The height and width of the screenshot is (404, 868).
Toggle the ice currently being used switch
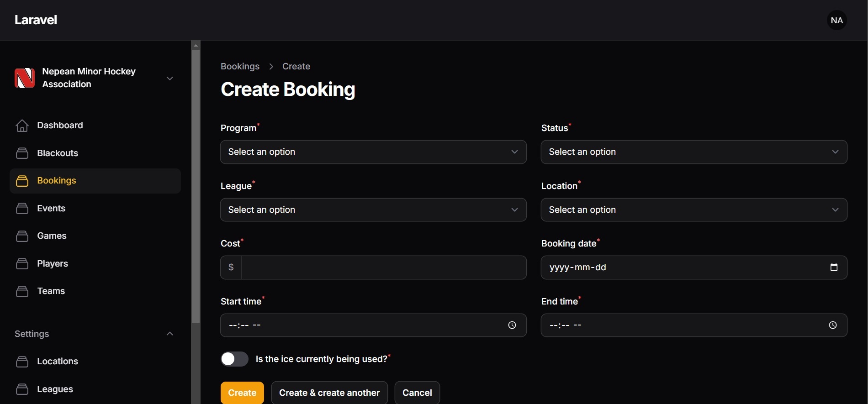click(234, 359)
